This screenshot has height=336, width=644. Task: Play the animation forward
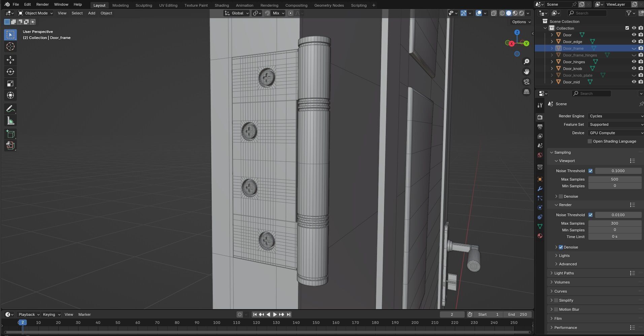pos(275,314)
